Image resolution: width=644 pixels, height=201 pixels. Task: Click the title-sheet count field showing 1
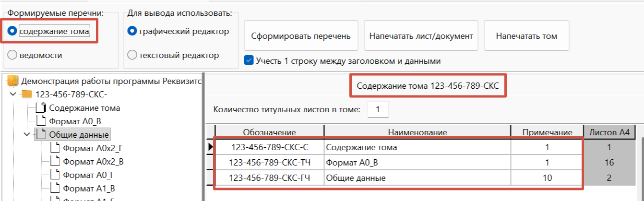point(378,110)
